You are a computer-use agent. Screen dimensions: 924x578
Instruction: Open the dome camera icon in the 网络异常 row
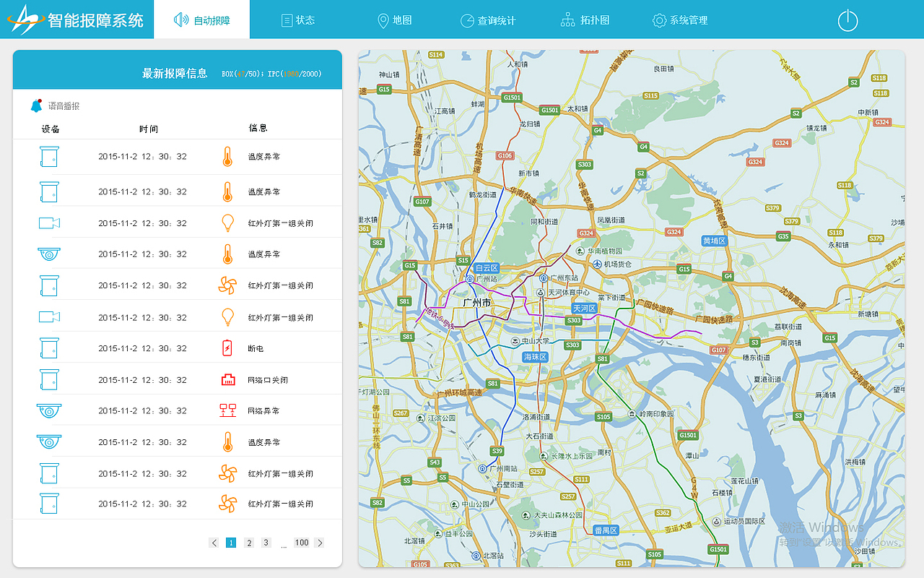[49, 411]
